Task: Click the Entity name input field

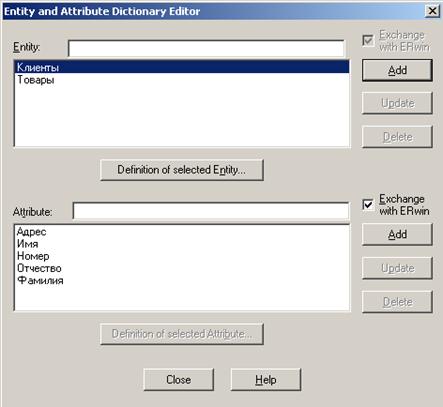Action: 206,49
